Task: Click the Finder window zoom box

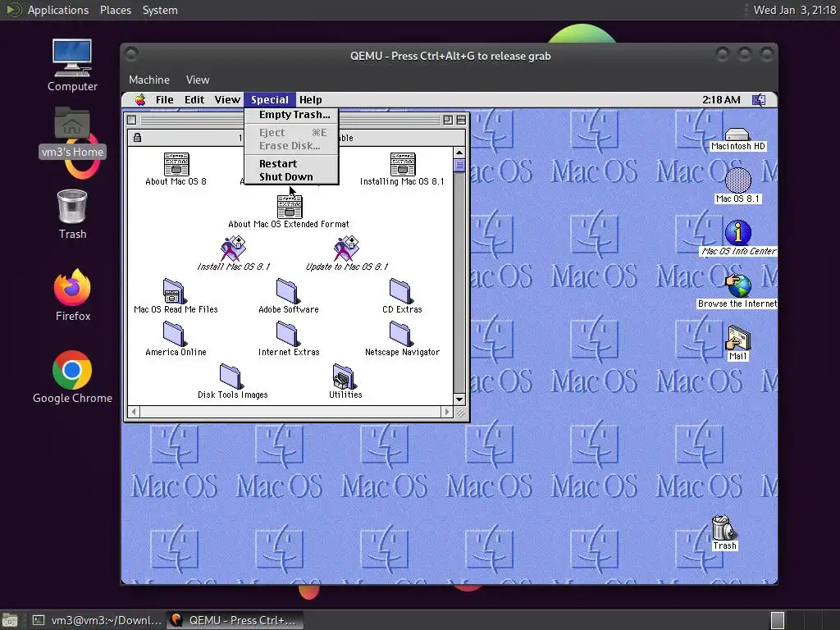Action: pos(448,120)
